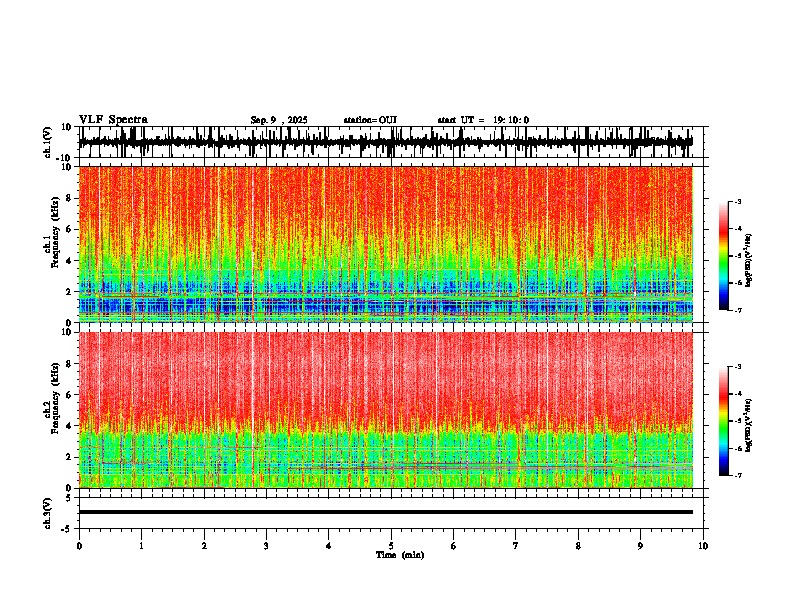Click the time axis tick label '1'
Viewport: 792px width, 612px height.
click(x=141, y=546)
